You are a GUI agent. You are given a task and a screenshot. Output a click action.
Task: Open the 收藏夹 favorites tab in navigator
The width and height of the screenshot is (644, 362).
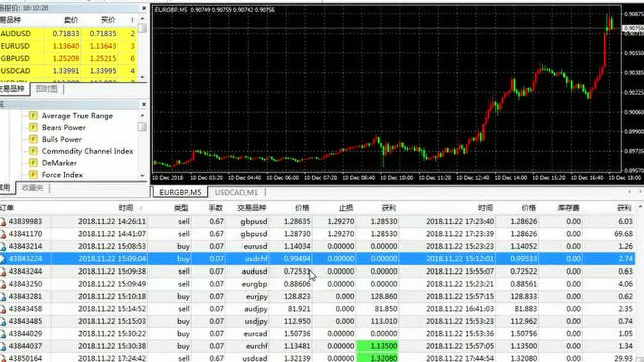tap(32, 188)
